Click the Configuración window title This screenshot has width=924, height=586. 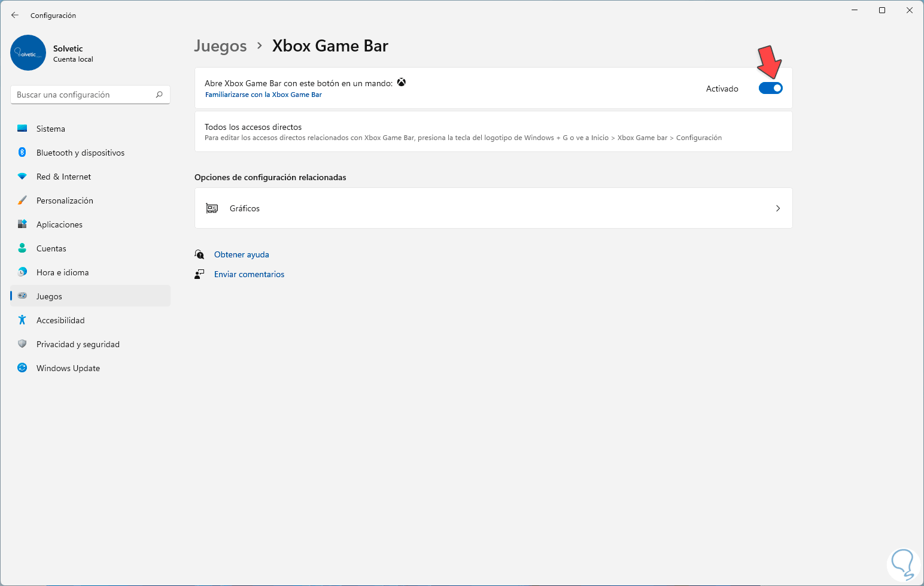click(53, 16)
